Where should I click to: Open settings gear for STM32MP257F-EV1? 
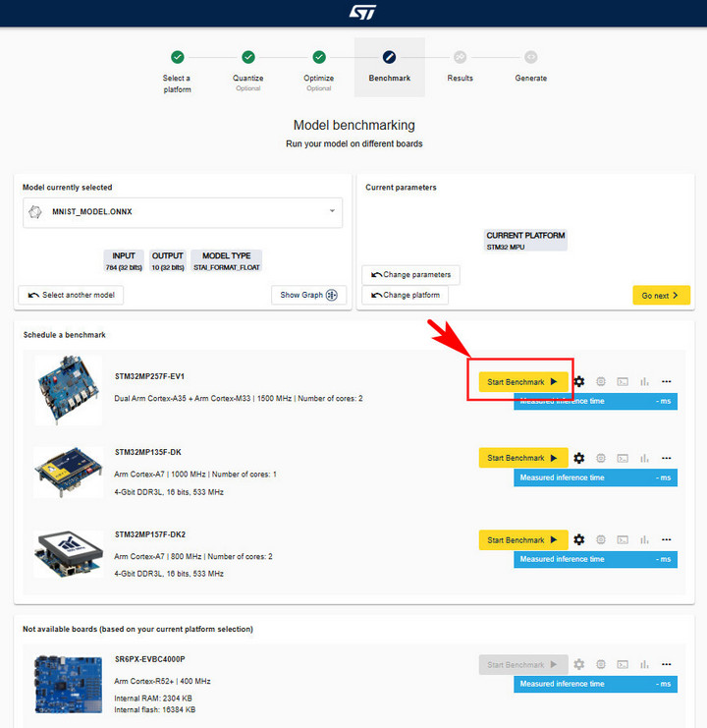(x=579, y=381)
